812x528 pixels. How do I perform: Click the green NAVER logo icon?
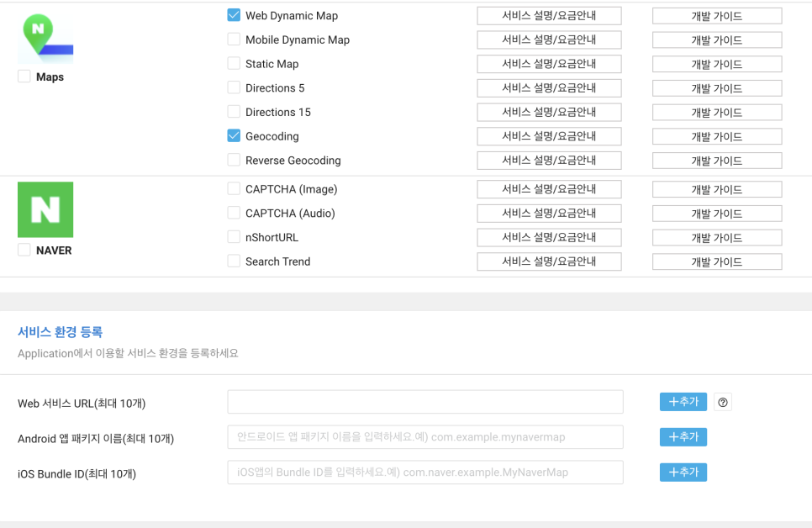point(45,209)
